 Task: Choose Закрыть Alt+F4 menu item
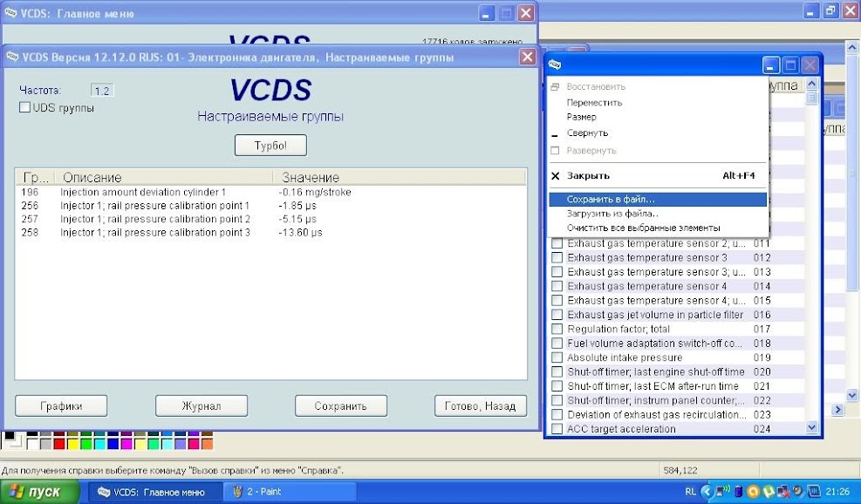(x=658, y=175)
